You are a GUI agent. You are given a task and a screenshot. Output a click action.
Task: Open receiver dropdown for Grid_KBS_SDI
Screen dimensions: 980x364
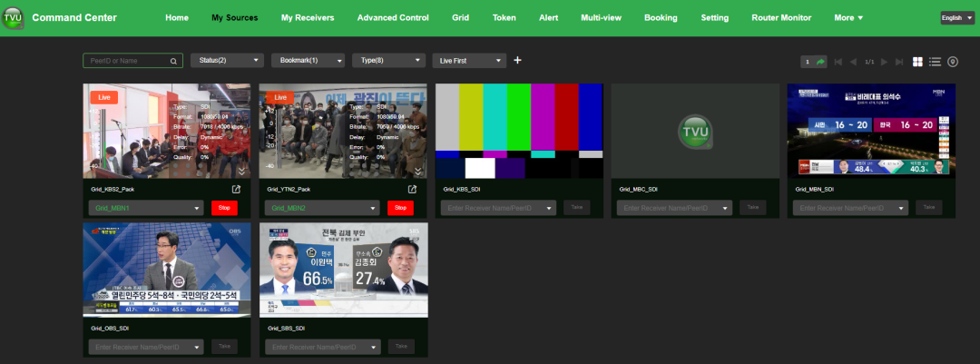[499, 208]
